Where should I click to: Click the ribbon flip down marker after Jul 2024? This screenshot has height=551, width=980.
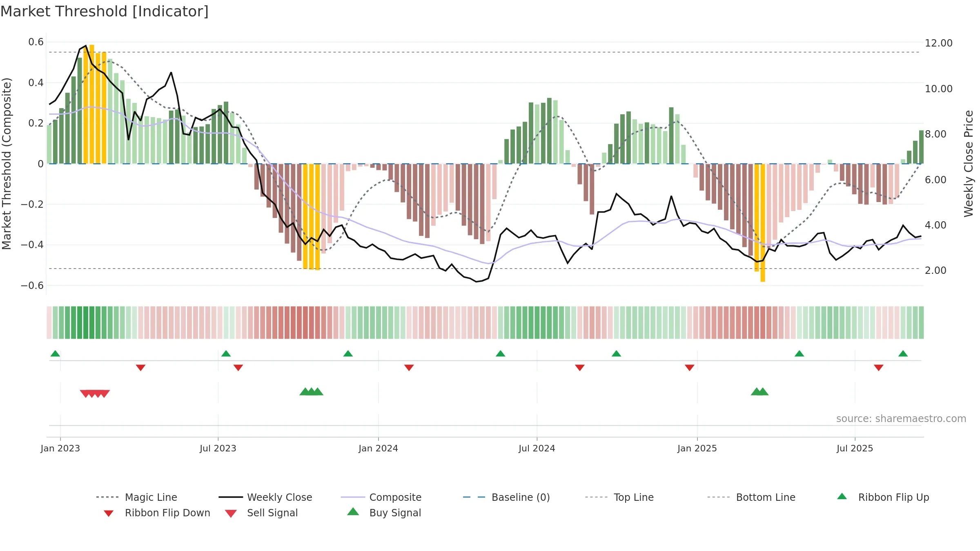coord(579,368)
